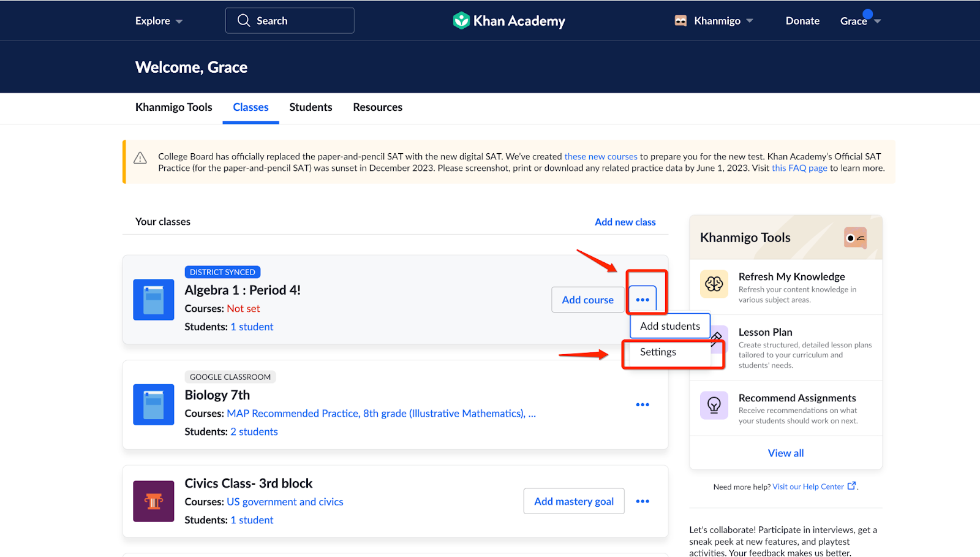Click the Khanmigo Tools panel heading
The width and height of the screenshot is (980, 557).
coord(745,237)
